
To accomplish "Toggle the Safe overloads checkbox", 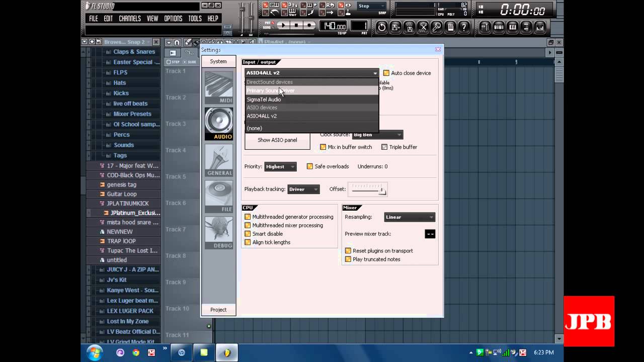I will [x=310, y=166].
